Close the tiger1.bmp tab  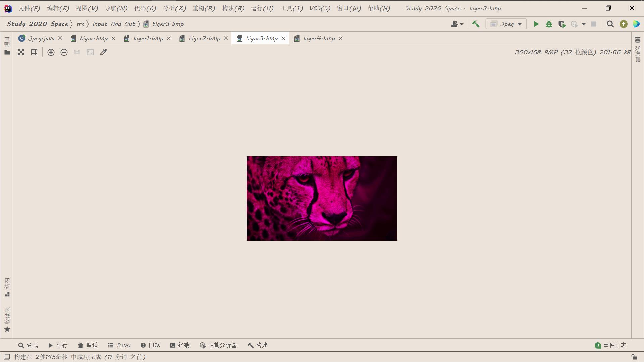click(x=169, y=38)
